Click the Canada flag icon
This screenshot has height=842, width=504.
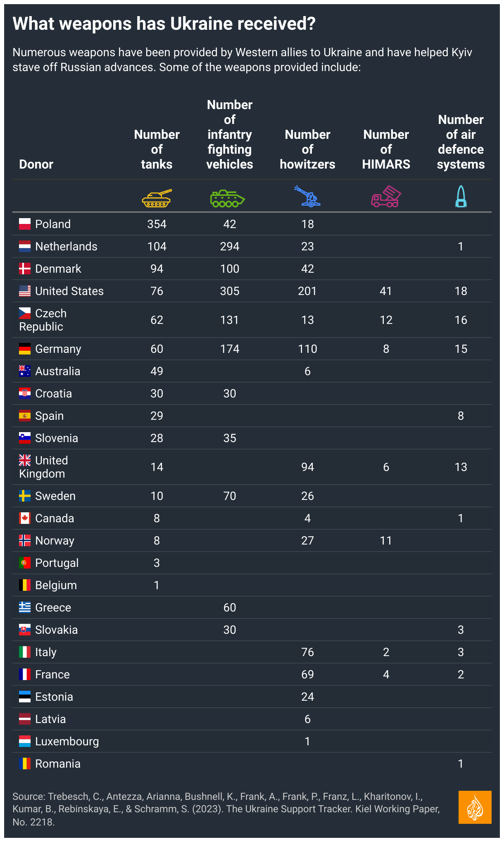25,518
